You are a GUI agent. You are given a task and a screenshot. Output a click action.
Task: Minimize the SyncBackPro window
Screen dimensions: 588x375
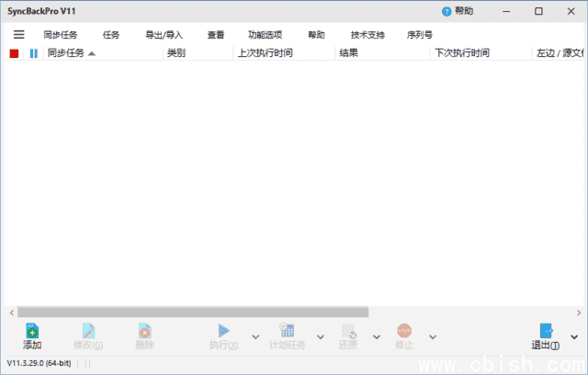(506, 11)
